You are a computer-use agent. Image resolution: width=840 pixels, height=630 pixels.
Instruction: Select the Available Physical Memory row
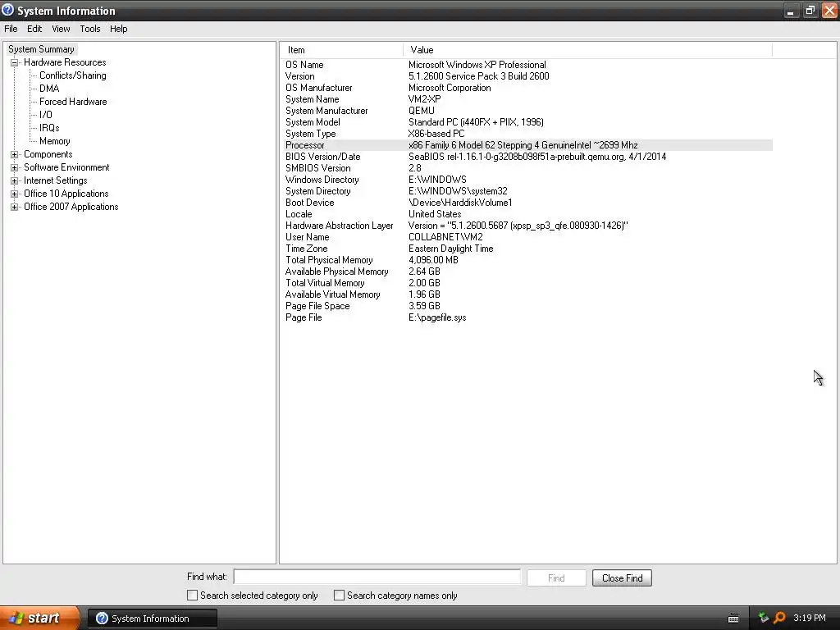click(x=527, y=272)
